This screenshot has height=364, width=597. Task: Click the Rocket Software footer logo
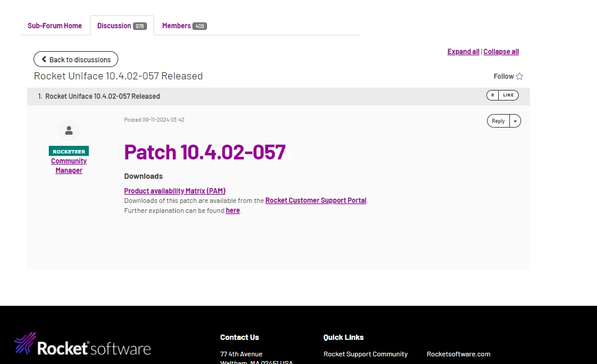(82, 344)
